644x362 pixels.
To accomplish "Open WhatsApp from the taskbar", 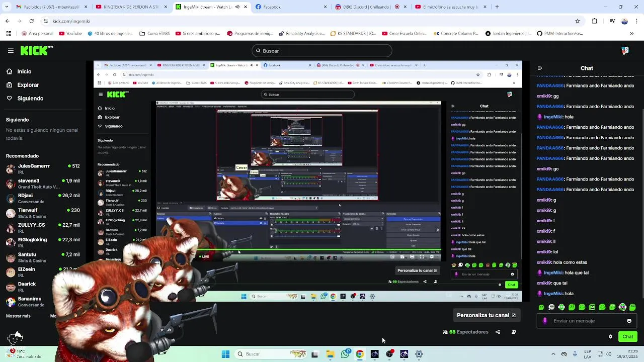I will click(345, 354).
